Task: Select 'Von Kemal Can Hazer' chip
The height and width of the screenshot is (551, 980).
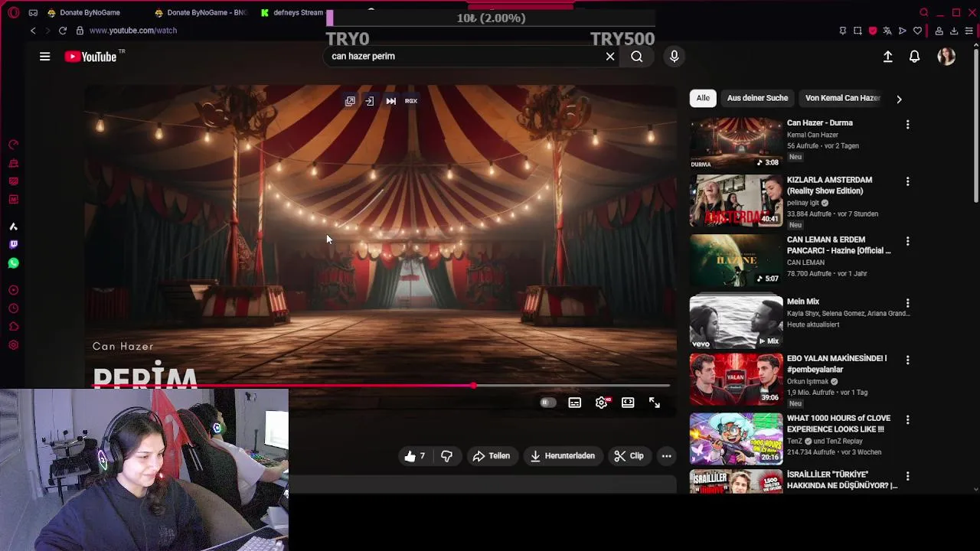Action: coord(842,98)
